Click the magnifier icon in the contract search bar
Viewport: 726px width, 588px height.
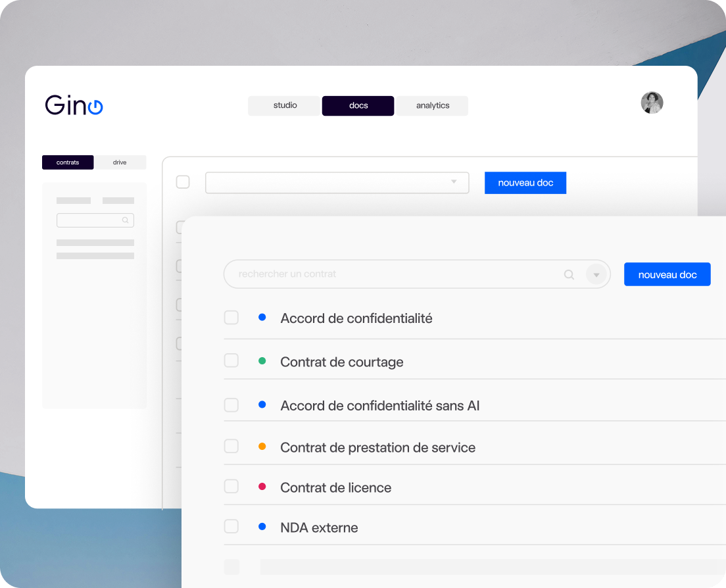pos(568,274)
